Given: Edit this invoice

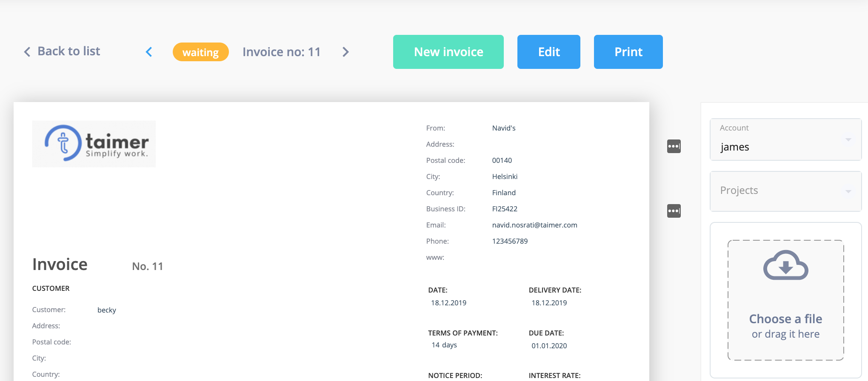Looking at the screenshot, I should (x=549, y=52).
